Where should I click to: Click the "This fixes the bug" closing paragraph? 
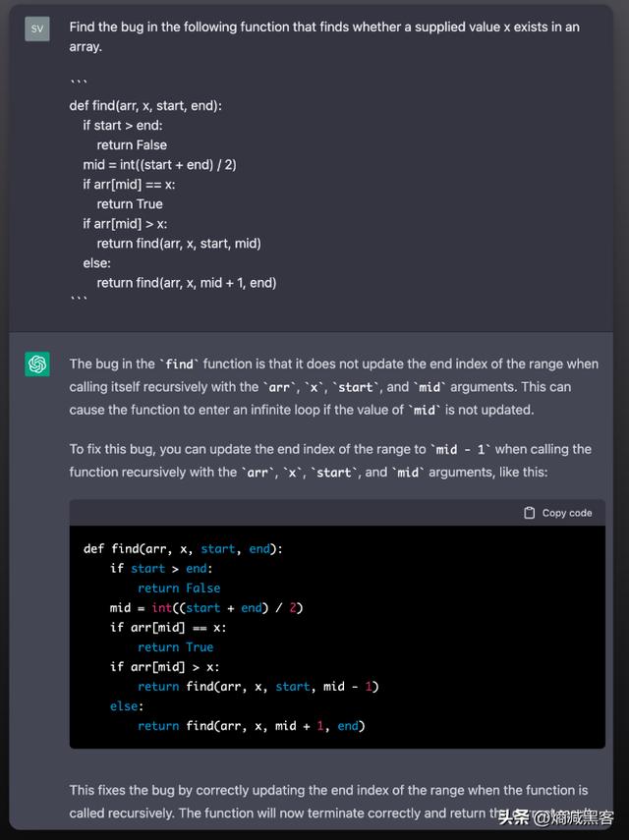pyautogui.click(x=328, y=801)
